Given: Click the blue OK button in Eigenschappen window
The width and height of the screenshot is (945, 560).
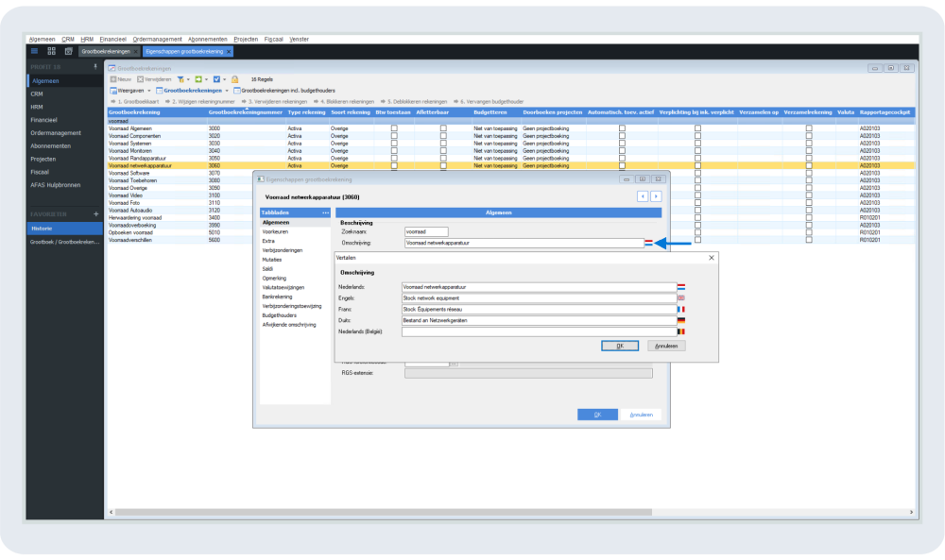Looking at the screenshot, I should [597, 415].
